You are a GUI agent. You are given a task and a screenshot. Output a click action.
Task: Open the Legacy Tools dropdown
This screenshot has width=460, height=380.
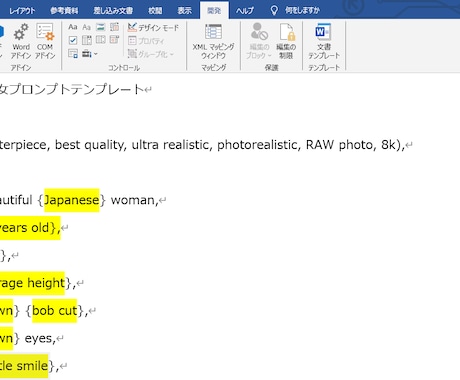click(90, 54)
